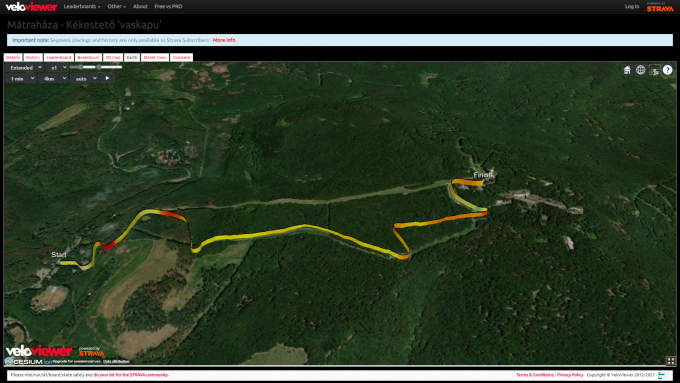Reset the map view with the home icon
This screenshot has width=680, height=383.
tap(627, 70)
